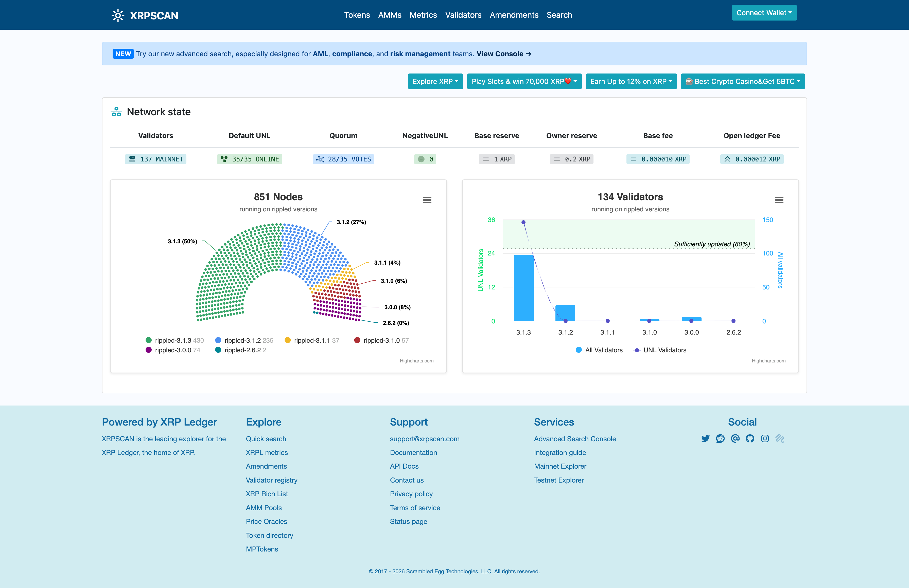Click the equals icon beside 1 XRP
Image resolution: width=909 pixels, height=588 pixels.
tap(486, 159)
